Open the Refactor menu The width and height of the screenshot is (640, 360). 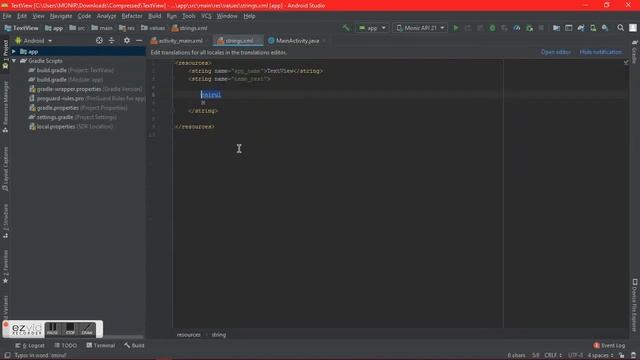[x=132, y=16]
